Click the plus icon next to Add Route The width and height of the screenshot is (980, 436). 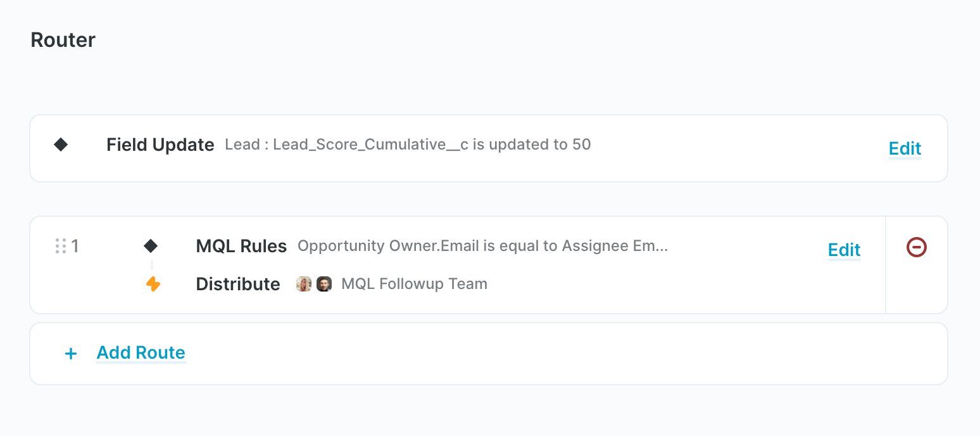coord(71,354)
